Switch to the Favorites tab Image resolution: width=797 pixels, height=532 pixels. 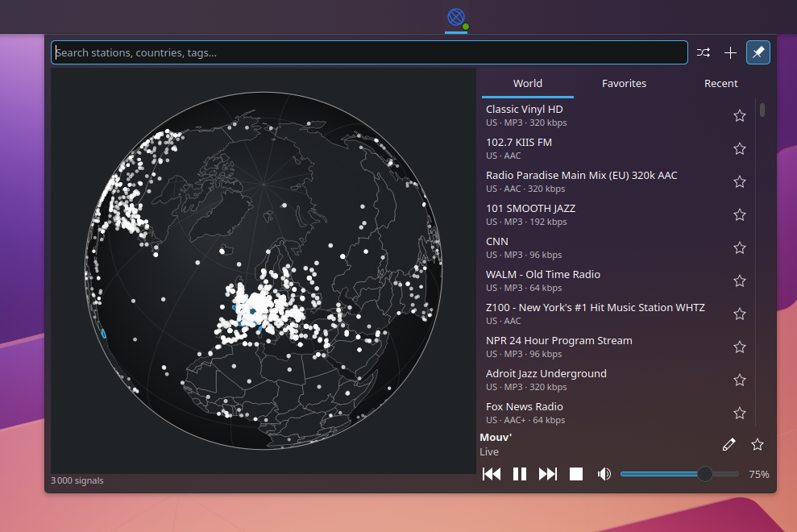tap(625, 83)
